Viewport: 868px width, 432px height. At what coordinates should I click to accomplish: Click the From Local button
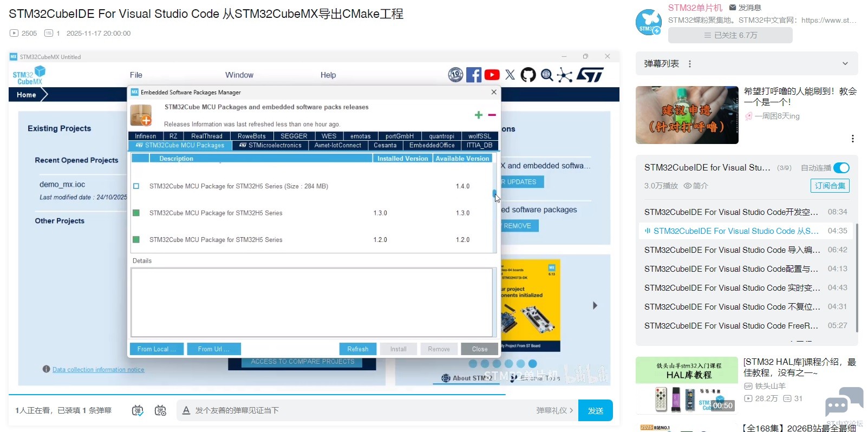[157, 349]
